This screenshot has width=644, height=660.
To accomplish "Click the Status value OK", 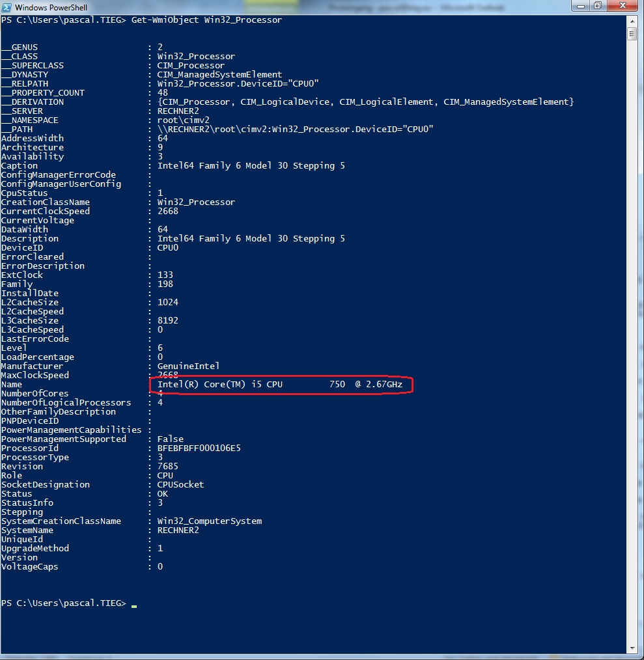I will [163, 494].
